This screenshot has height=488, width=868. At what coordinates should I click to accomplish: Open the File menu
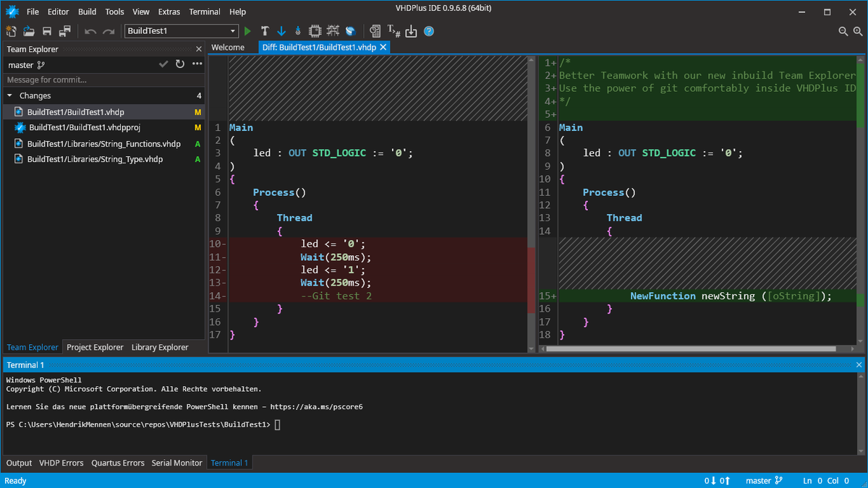33,12
